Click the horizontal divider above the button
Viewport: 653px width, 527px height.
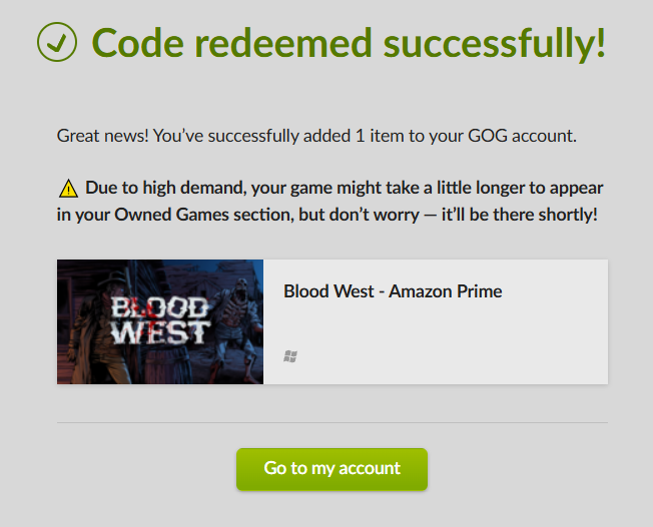coord(332,422)
